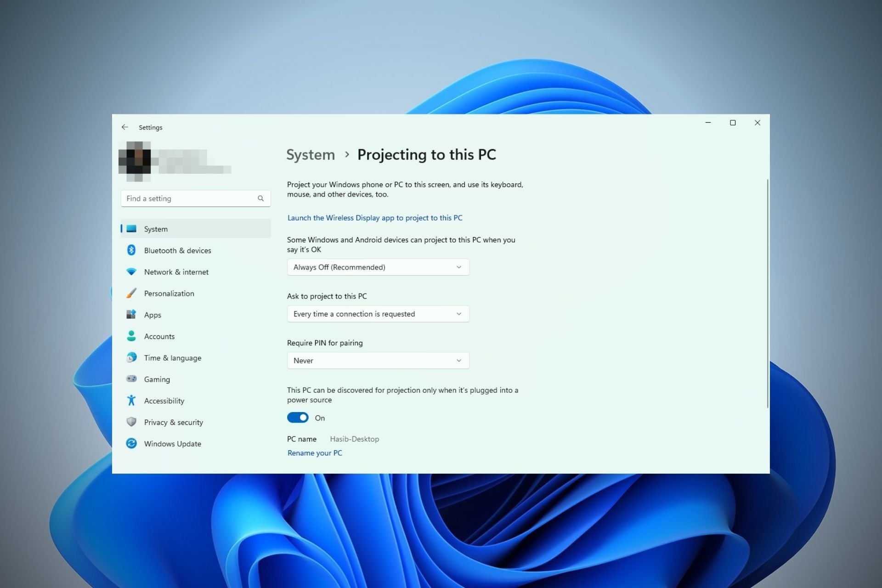Click the Bluetooth & devices icon
Image resolution: width=882 pixels, height=588 pixels.
coord(130,250)
